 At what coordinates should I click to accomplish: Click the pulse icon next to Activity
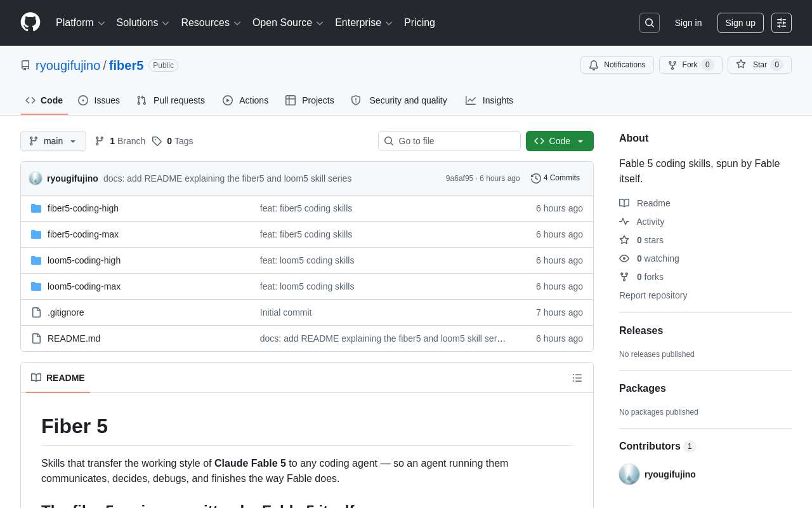click(x=624, y=222)
